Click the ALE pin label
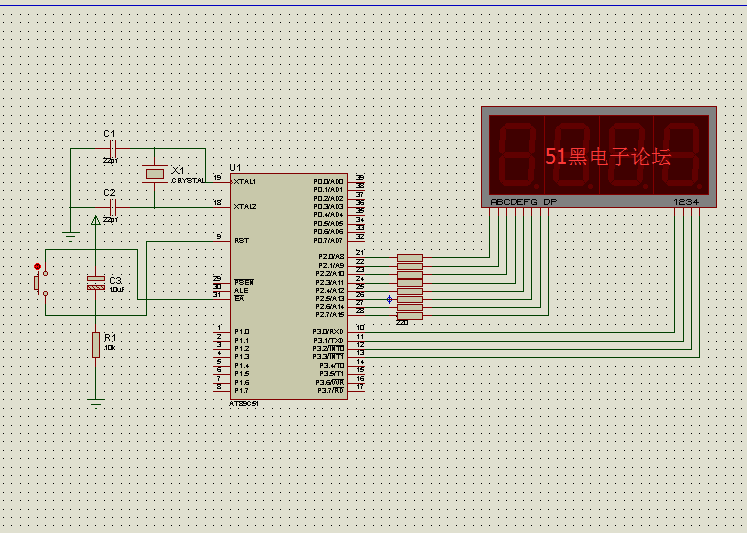747x533 pixels. click(241, 291)
